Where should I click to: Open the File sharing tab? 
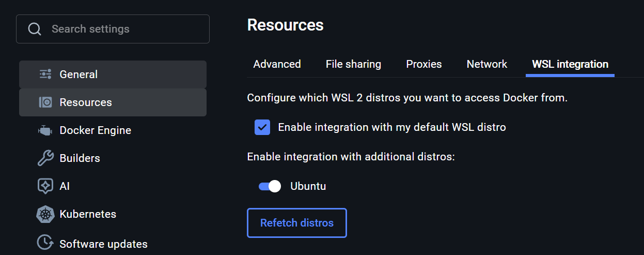coord(353,64)
